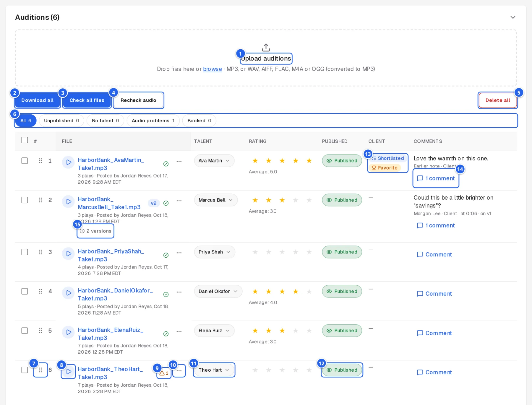Select the checkbox for row 1 Ava Martin

[25, 161]
